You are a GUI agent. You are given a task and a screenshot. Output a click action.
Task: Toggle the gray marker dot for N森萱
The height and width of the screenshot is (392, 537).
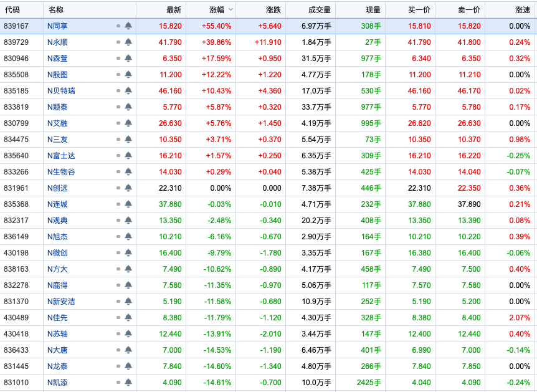click(x=118, y=59)
